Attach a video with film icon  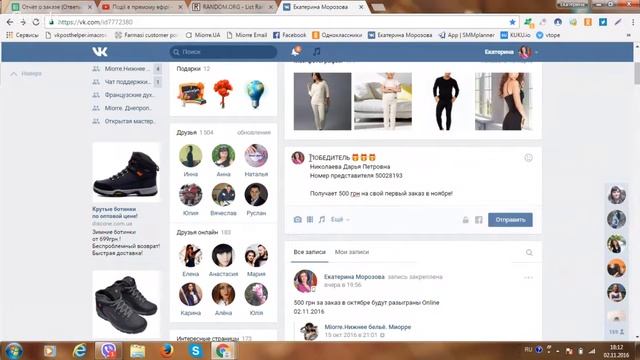310,220
